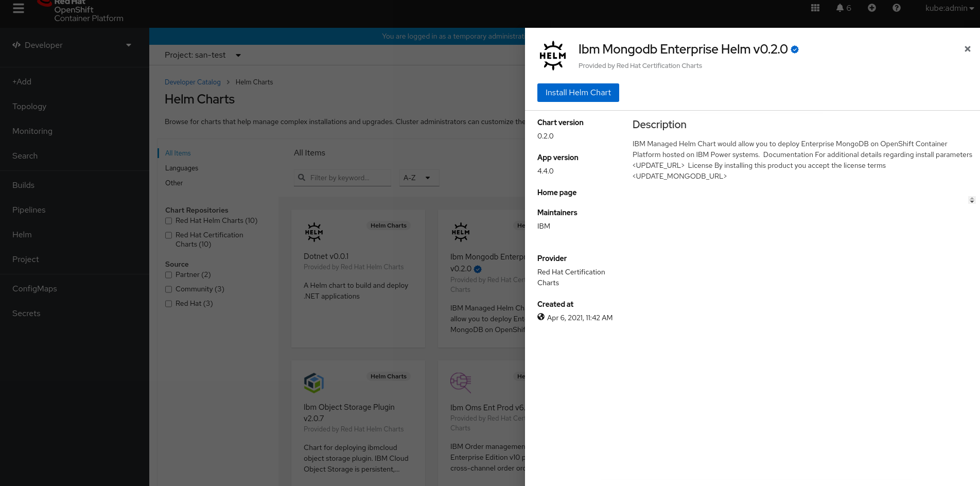The image size is (980, 486).
Task: Enable the Partner source filter
Action: tap(168, 275)
